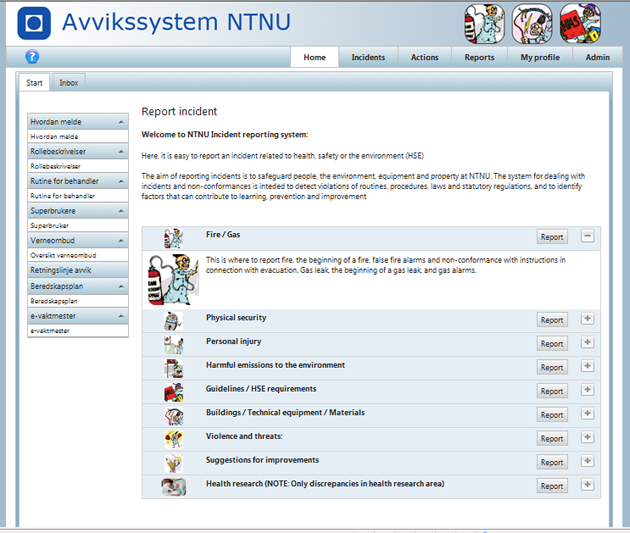The height and width of the screenshot is (533, 630).
Task: Open the Superbruker sidebar link
Action: click(78, 226)
